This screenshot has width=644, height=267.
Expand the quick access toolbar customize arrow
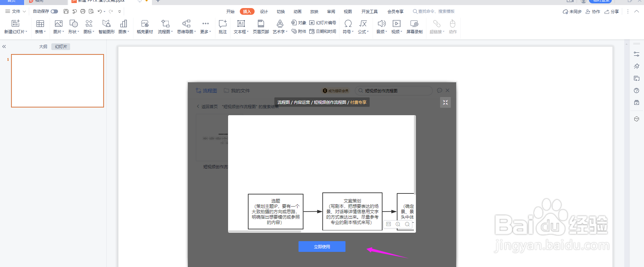point(119,11)
